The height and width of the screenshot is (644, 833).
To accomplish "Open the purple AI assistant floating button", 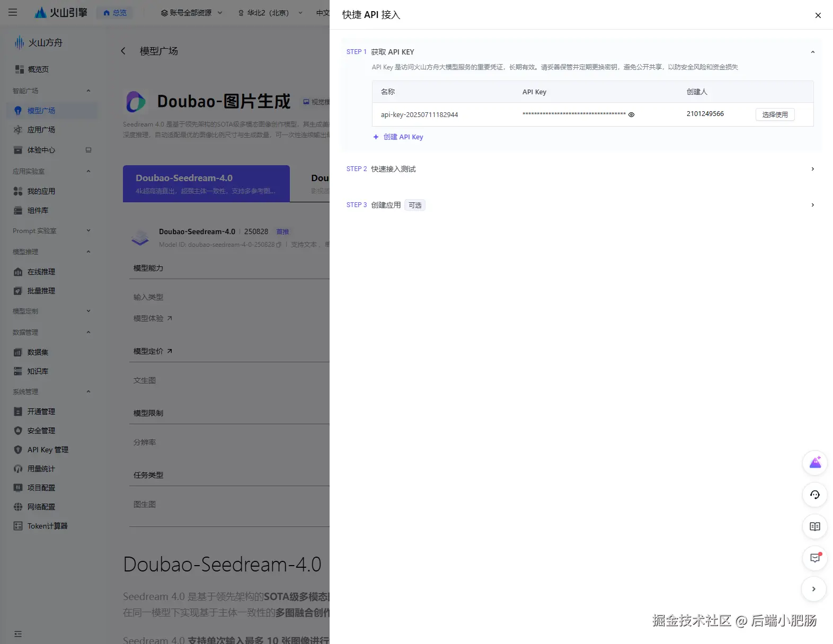I will point(815,463).
